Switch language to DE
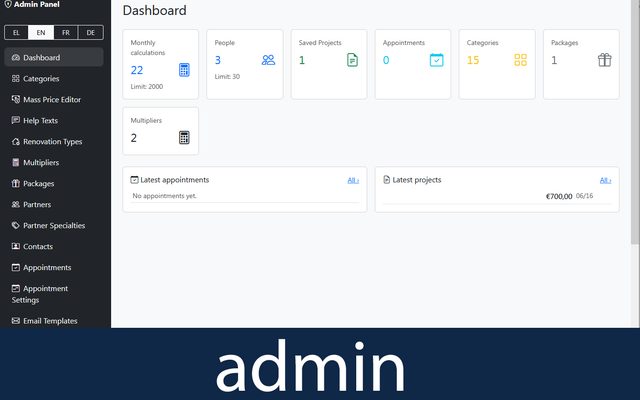The image size is (640, 400). coord(91,33)
